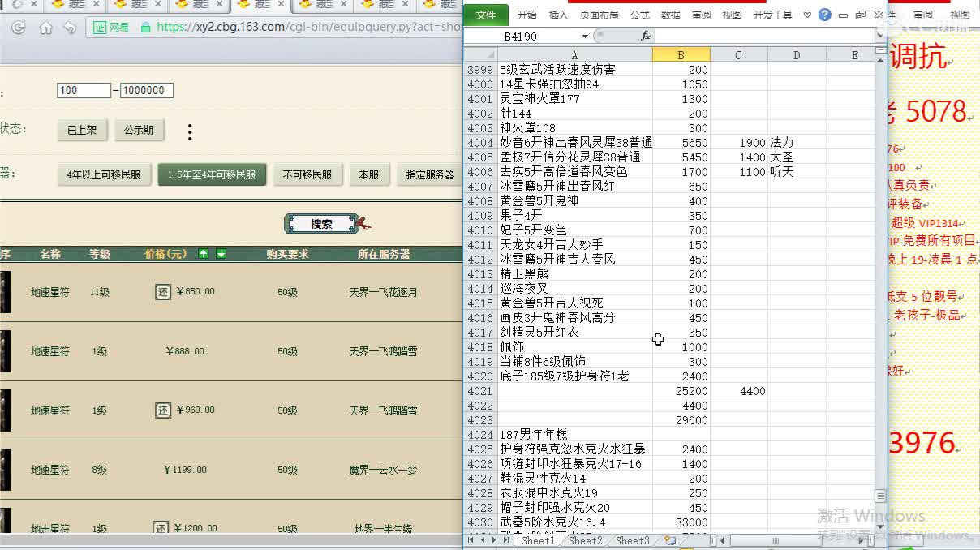Open Excel 开始 ribbon tab
The image size is (980, 550).
click(527, 15)
